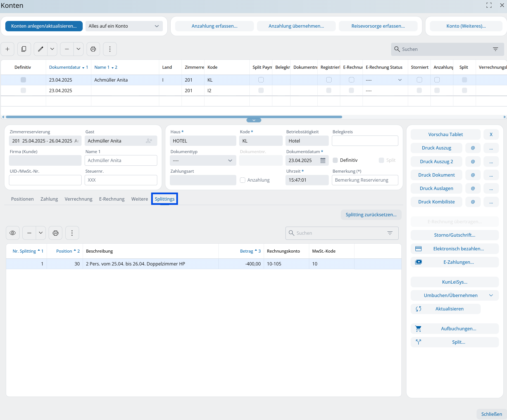Collapse the accounts grid with chevron handle
Image resolution: width=507 pixels, height=420 pixels.
pyautogui.click(x=254, y=120)
